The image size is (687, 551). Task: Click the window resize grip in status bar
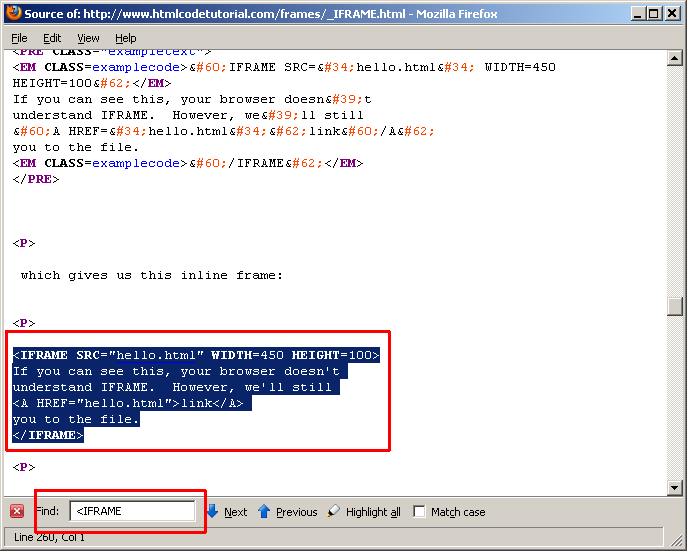click(x=676, y=539)
